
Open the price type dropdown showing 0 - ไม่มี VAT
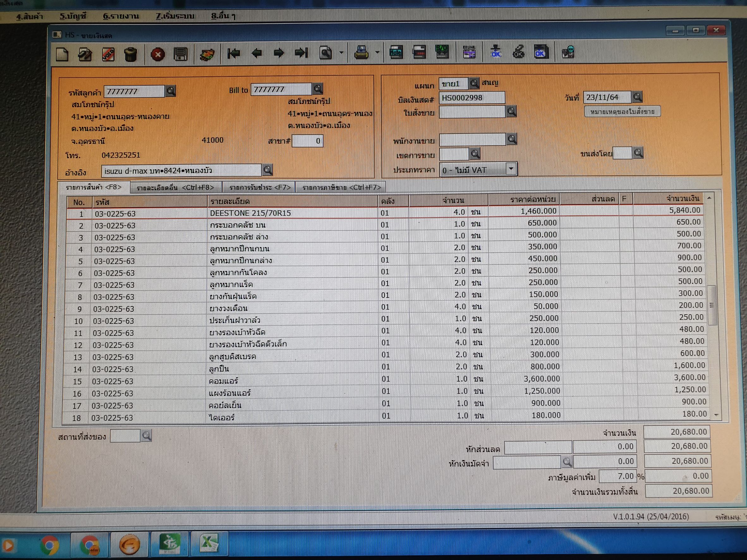click(x=511, y=168)
